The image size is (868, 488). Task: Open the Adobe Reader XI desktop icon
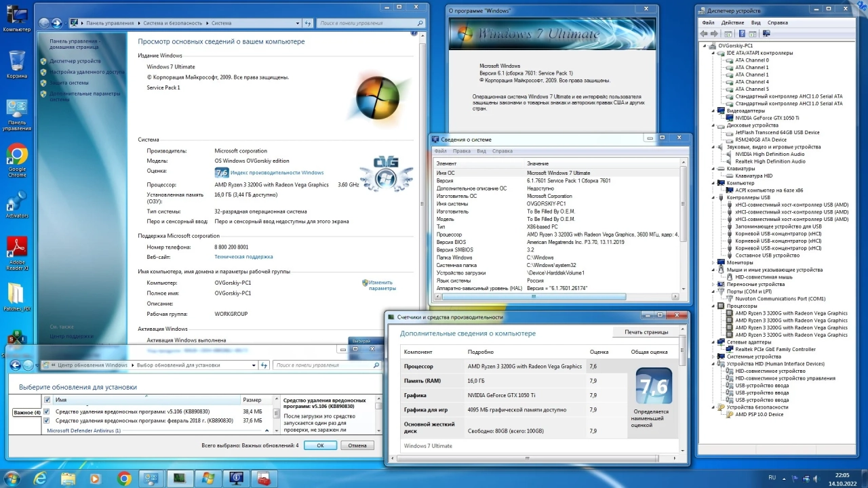(17, 253)
